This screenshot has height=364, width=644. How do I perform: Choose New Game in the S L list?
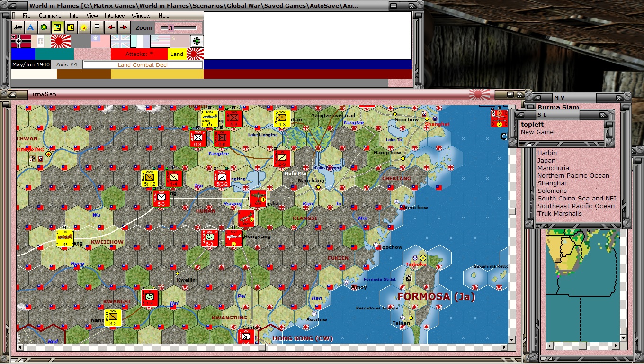(537, 132)
